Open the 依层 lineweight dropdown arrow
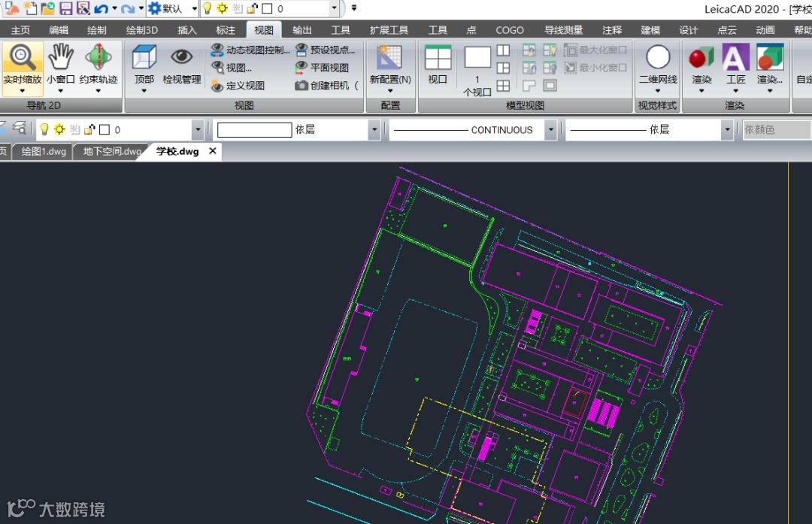812x524 pixels. point(727,129)
